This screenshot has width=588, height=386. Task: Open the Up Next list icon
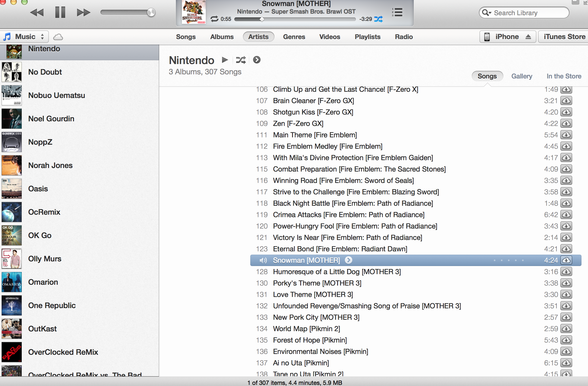coord(397,12)
